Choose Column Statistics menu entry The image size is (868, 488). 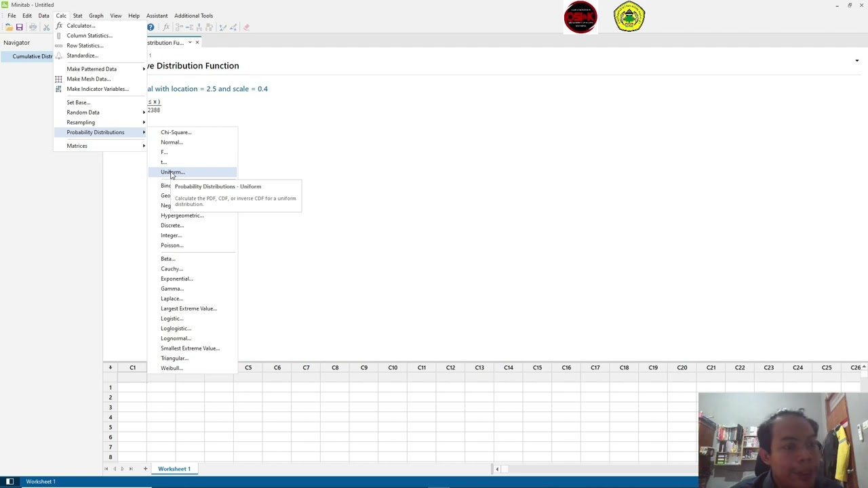(x=100, y=35)
